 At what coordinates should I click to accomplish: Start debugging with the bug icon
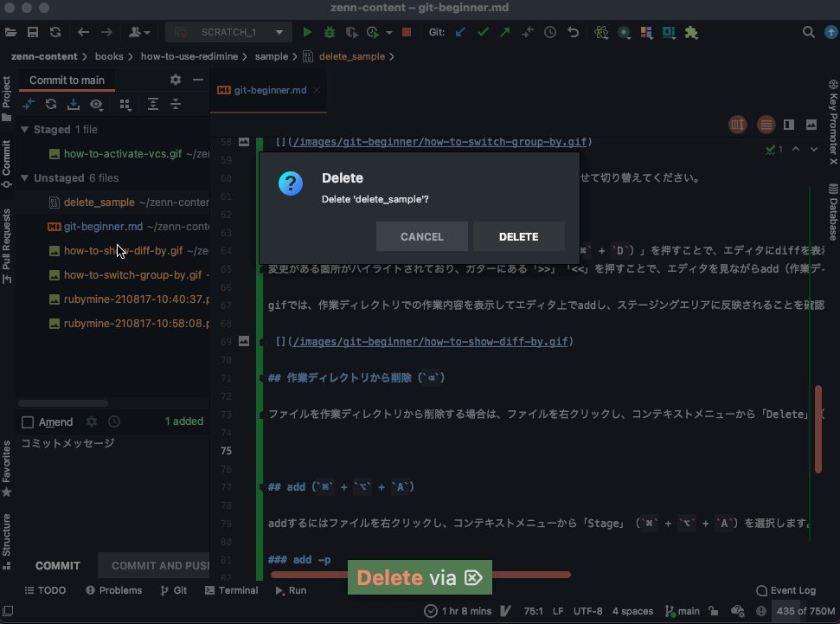click(330, 32)
